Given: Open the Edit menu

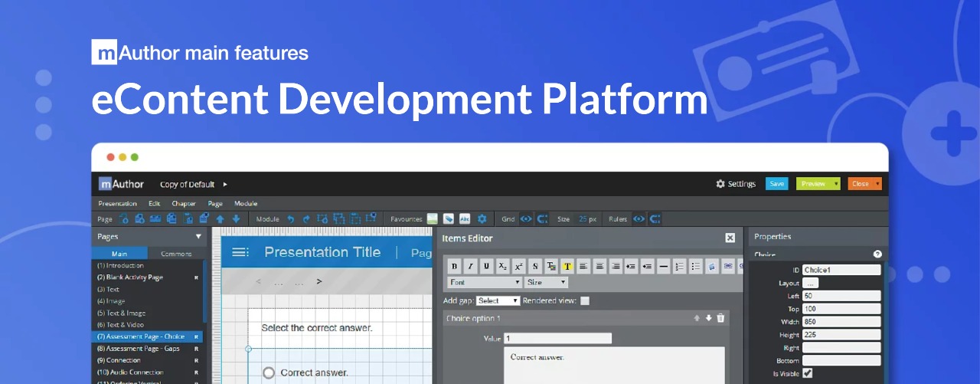Looking at the screenshot, I should (155, 204).
